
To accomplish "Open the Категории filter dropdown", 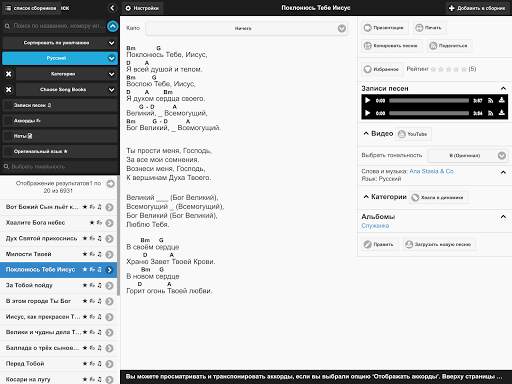I will pyautogui.click(x=66, y=74).
